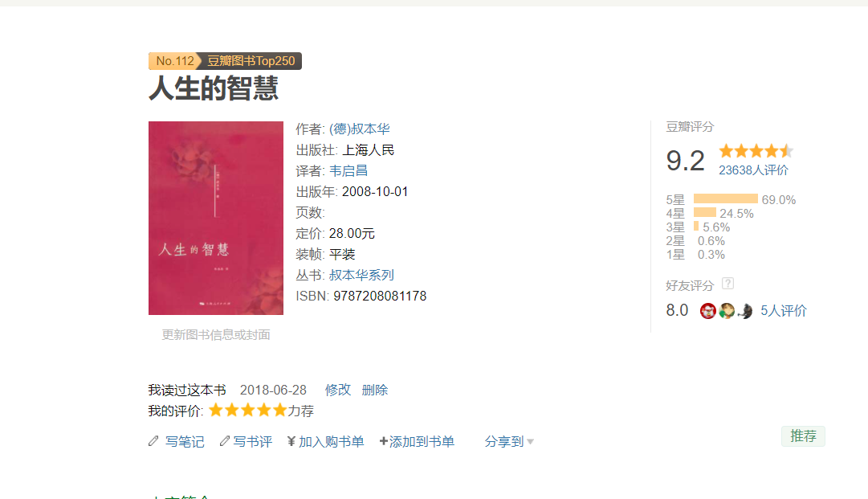Click the 好友评分 label

click(x=690, y=286)
